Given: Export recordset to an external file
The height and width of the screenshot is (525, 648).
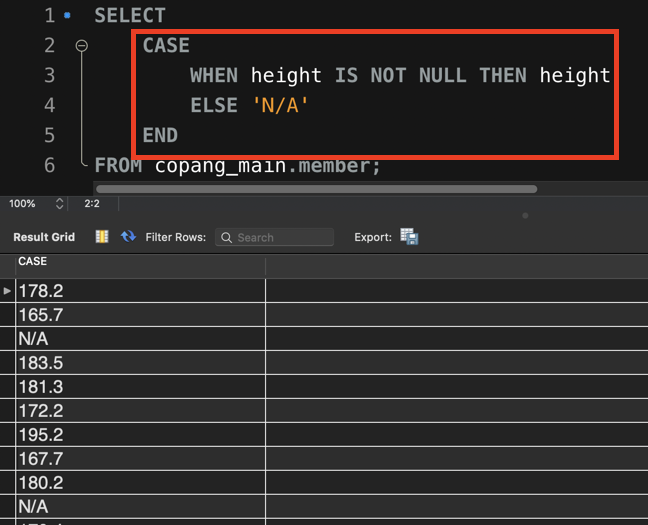Looking at the screenshot, I should click(409, 237).
